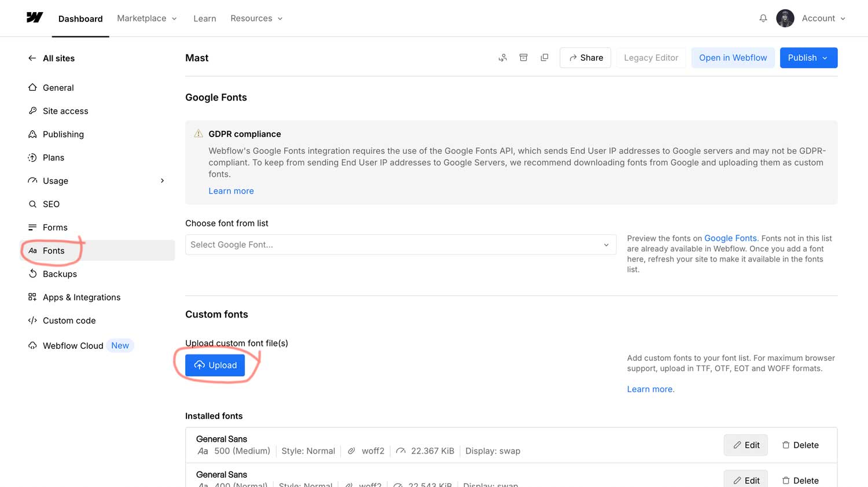The height and width of the screenshot is (487, 868).
Task: Select Fonts in the sidebar
Action: (x=97, y=250)
